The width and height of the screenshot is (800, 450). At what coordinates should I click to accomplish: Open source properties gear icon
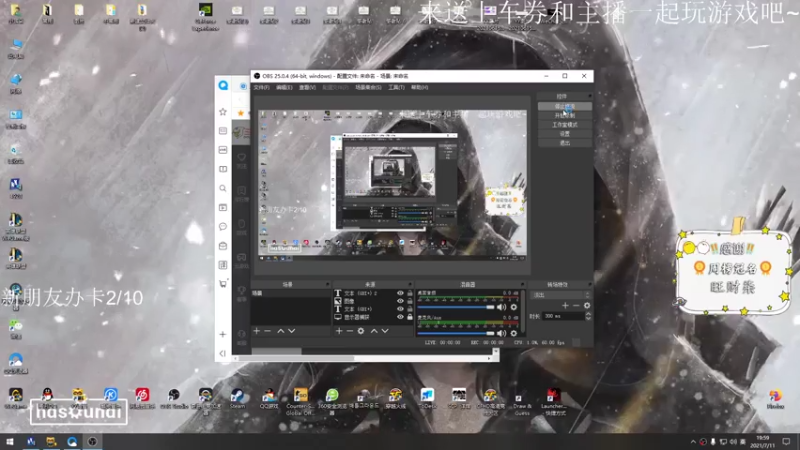point(361,331)
